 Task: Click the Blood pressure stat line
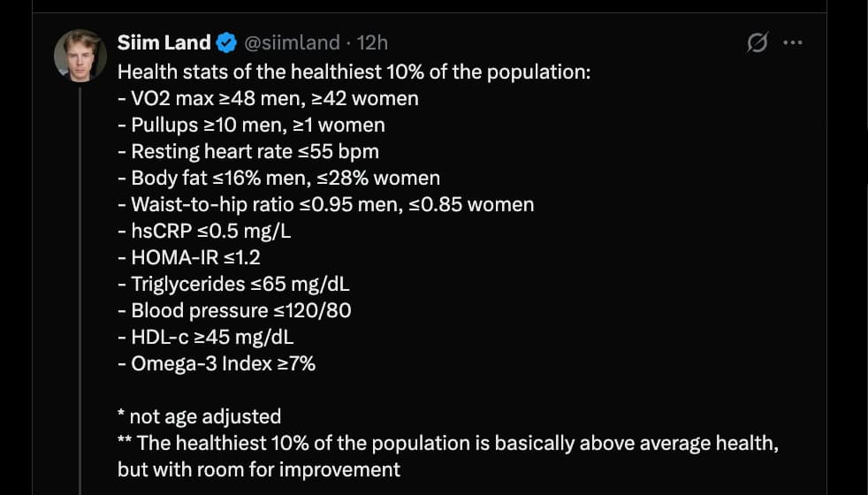pyautogui.click(x=234, y=310)
